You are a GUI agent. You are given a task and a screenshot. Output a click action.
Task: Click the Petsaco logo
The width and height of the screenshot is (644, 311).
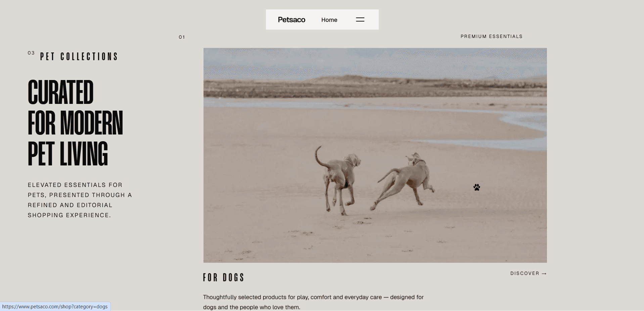click(x=291, y=20)
